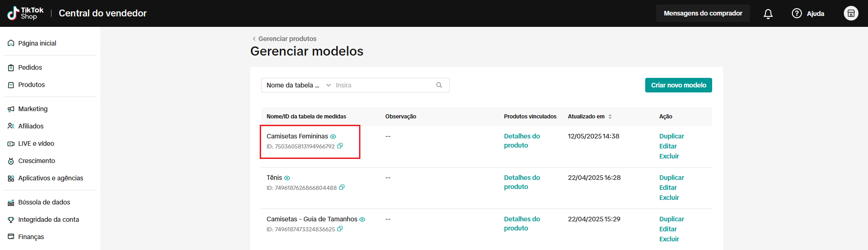
Task: Click the Crescimento medal icon
Action: coord(11,161)
